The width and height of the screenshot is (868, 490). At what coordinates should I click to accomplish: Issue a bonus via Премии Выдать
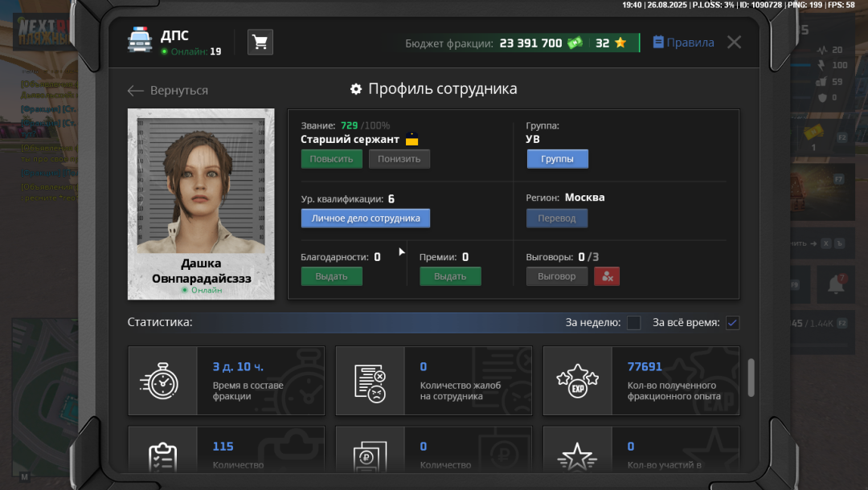[x=450, y=276]
